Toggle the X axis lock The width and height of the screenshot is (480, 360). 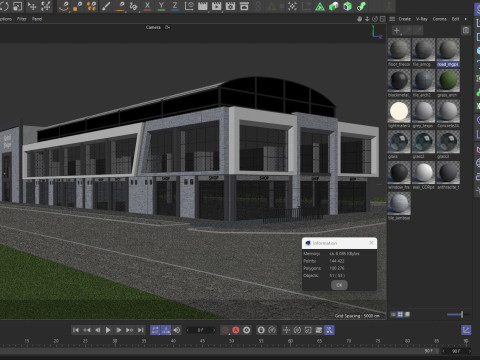[147, 6]
